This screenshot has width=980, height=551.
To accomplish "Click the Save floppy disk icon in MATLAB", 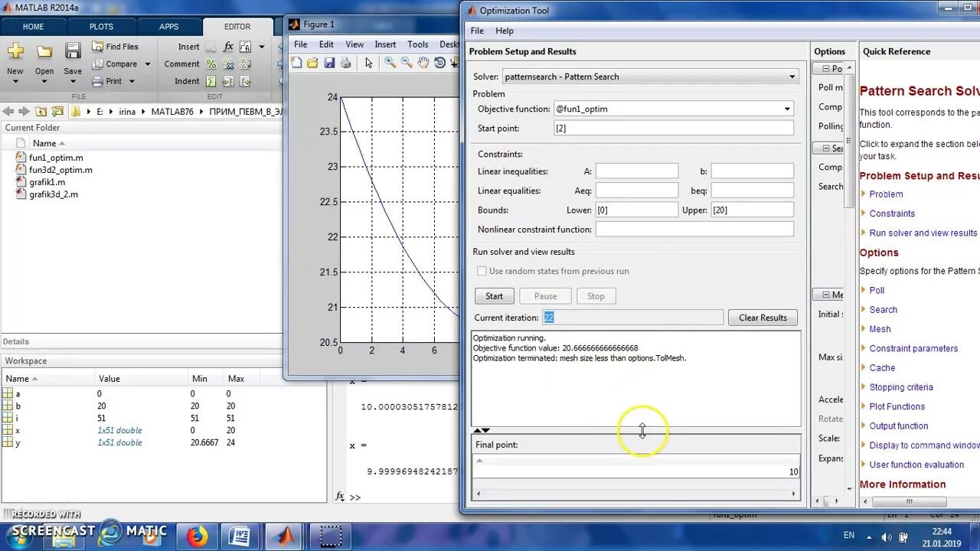I will (73, 51).
